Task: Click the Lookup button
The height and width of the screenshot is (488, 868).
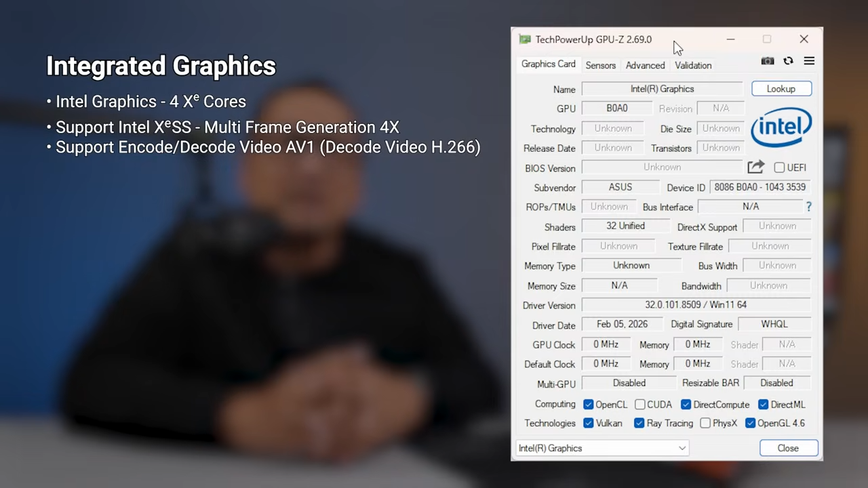Action: tap(781, 89)
